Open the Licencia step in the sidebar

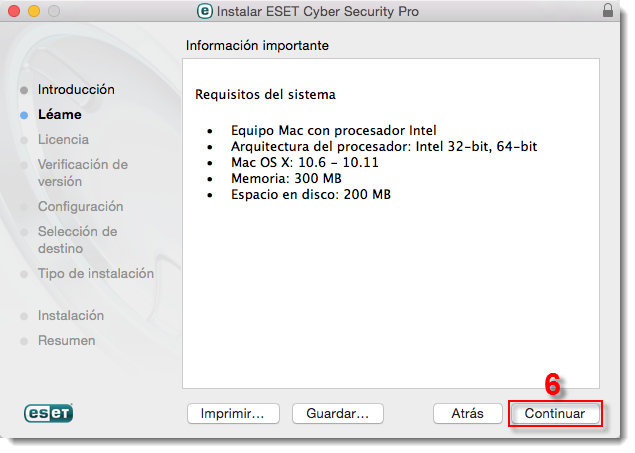click(x=63, y=139)
